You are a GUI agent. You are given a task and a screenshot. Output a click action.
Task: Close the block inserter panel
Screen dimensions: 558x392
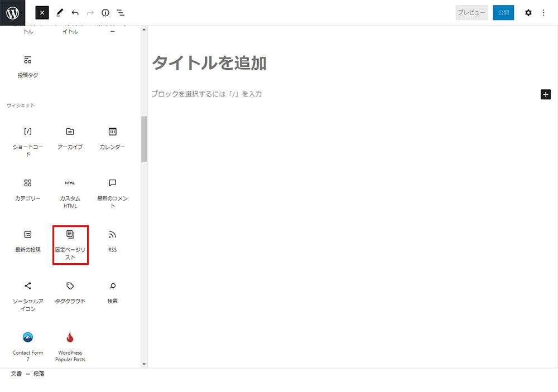42,13
